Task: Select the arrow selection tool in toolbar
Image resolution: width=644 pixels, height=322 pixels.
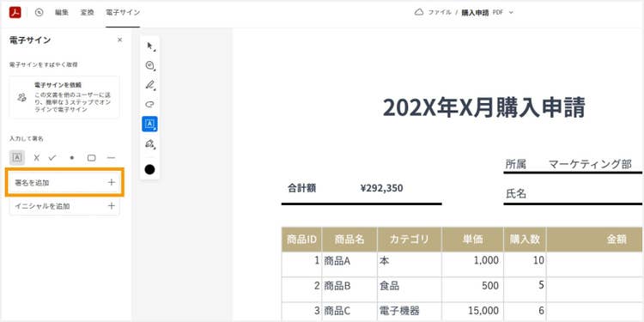Action: click(150, 46)
